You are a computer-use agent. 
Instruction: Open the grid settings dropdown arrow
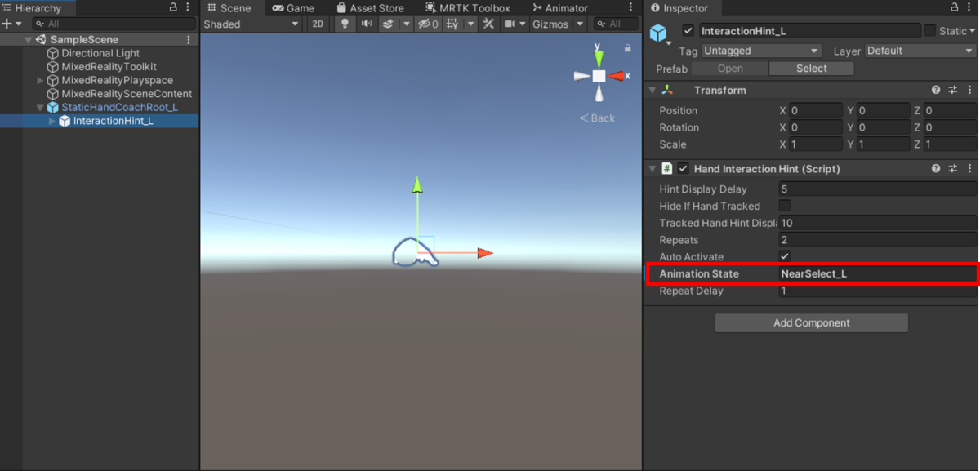[471, 24]
